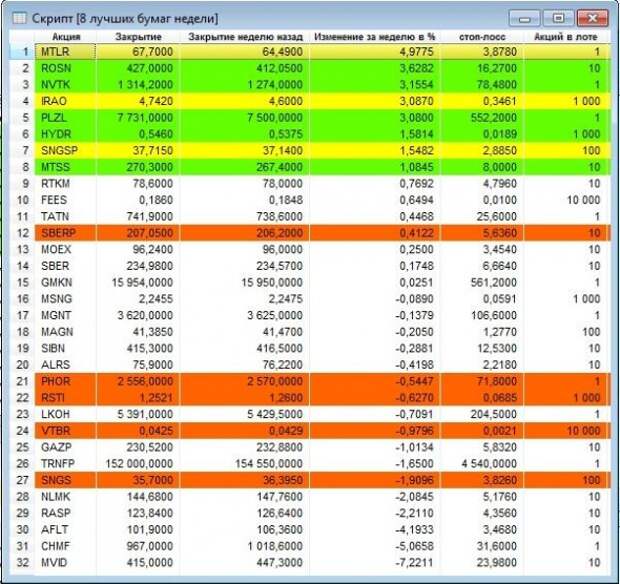This screenshot has width=620, height=584.
Task: Select the HYDR ticker cell
Action: click(x=66, y=134)
